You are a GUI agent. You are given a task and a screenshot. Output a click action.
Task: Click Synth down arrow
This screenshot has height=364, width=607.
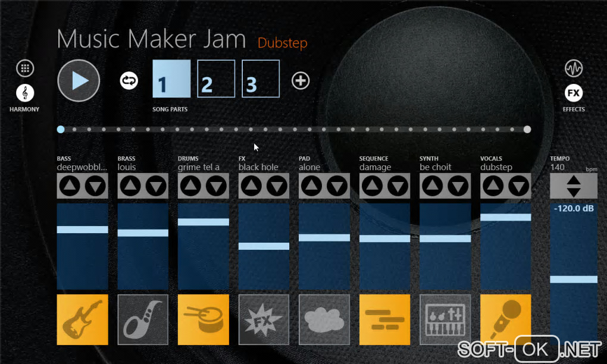coord(458,186)
